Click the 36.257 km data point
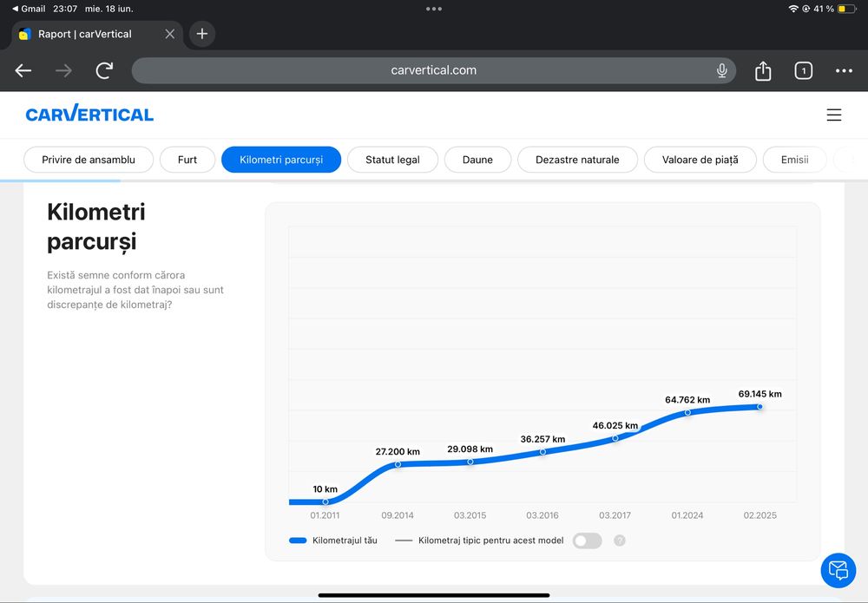 [542, 451]
